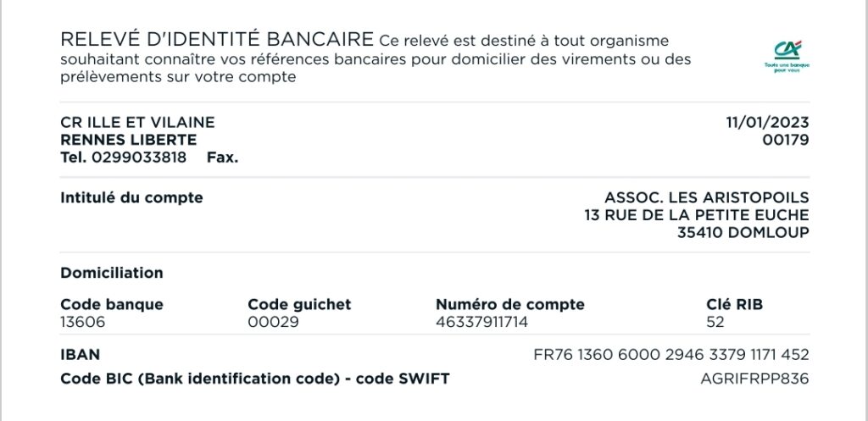
Task: Click the Intitulé du compte label
Action: click(x=131, y=198)
